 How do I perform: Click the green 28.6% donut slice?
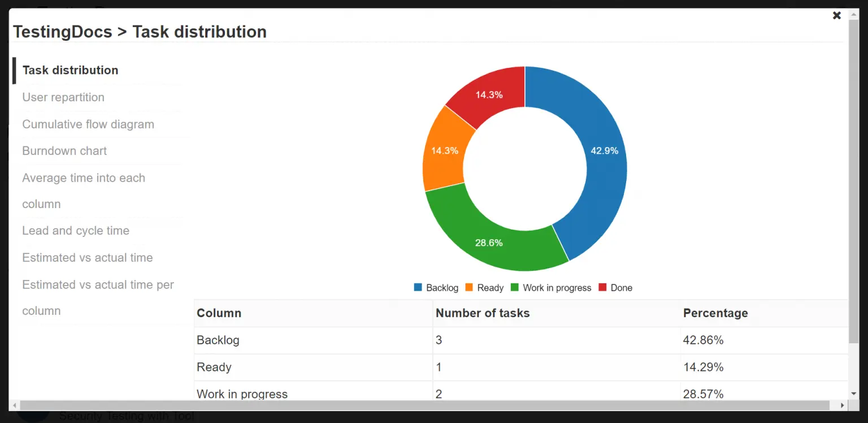pyautogui.click(x=489, y=243)
